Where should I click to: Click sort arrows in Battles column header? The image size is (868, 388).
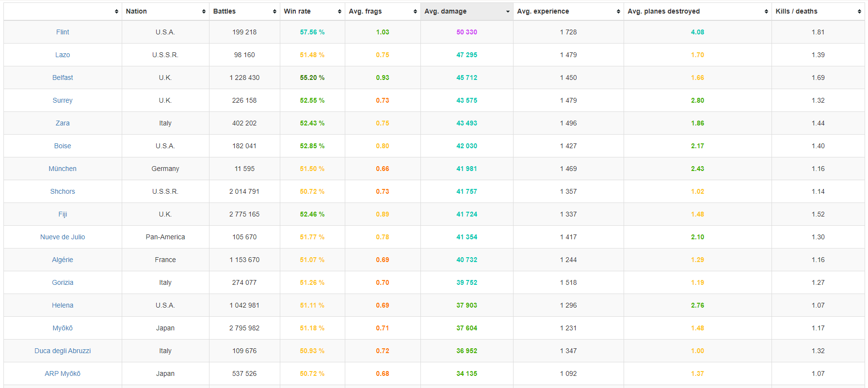point(274,12)
